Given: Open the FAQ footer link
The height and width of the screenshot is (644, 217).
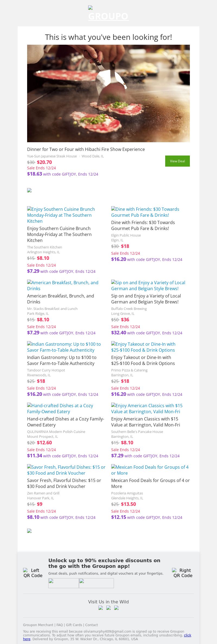Looking at the screenshot, I should pyautogui.click(x=59, y=625).
